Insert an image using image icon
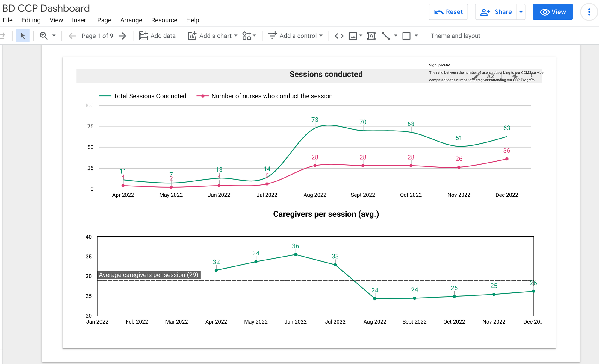599x364 pixels. tap(353, 36)
